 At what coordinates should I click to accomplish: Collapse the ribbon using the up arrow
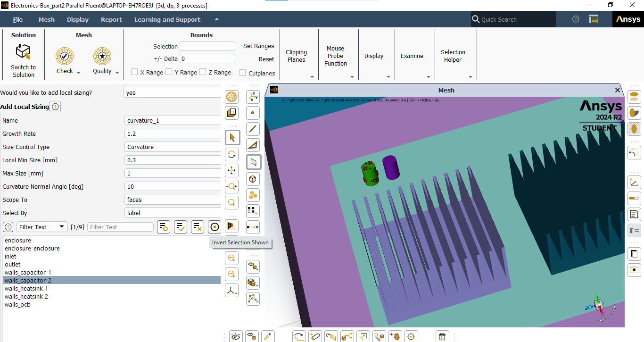(x=216, y=19)
